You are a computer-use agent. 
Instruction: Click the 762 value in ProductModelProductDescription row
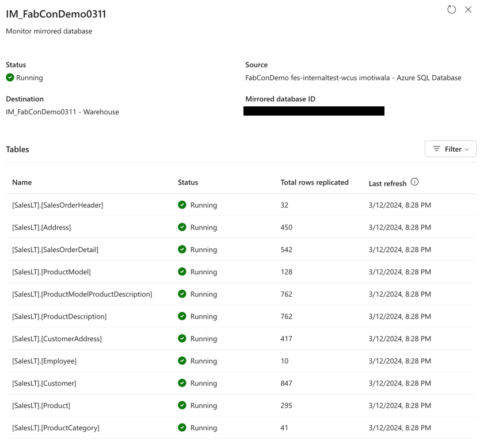[x=287, y=294]
